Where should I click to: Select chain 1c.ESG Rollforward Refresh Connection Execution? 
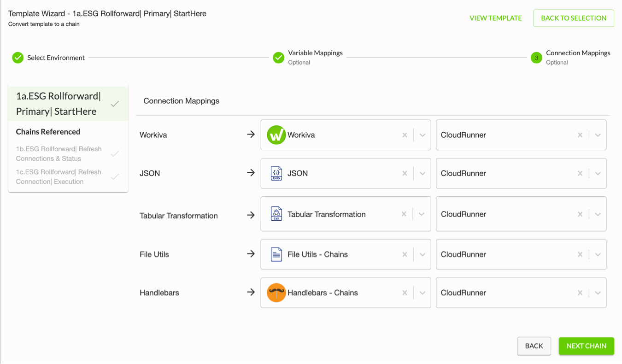pyautogui.click(x=59, y=176)
